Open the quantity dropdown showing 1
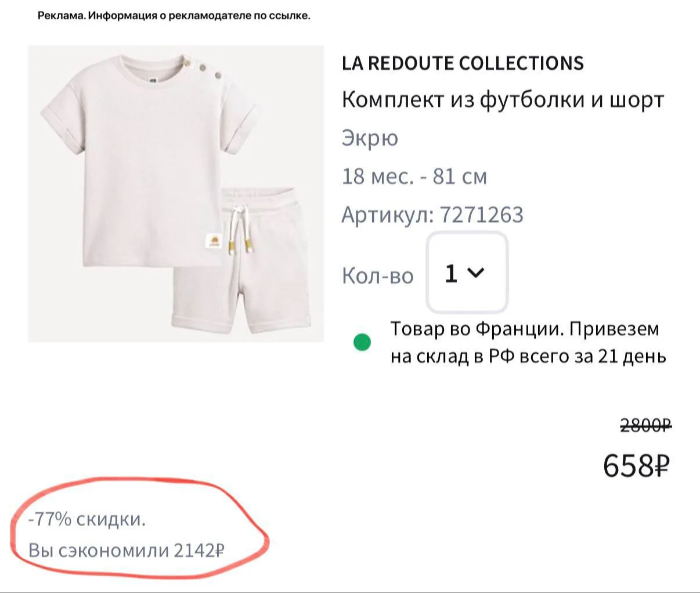The image size is (700, 593). pos(467,272)
